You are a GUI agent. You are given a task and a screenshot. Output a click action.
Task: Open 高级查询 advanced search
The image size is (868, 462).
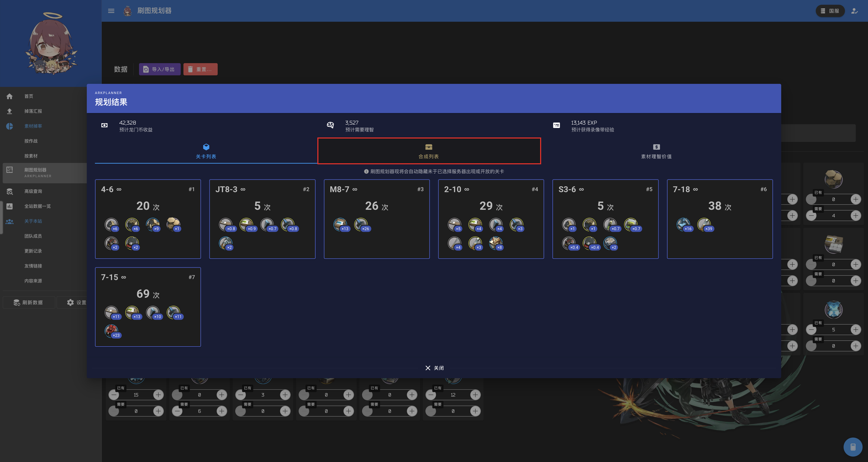(33, 191)
